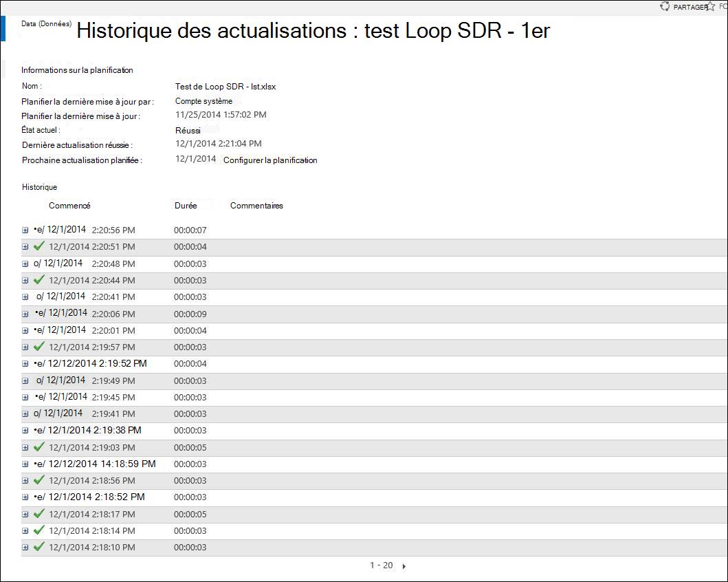
Task: Click the Compte système value
Action: 203,101
